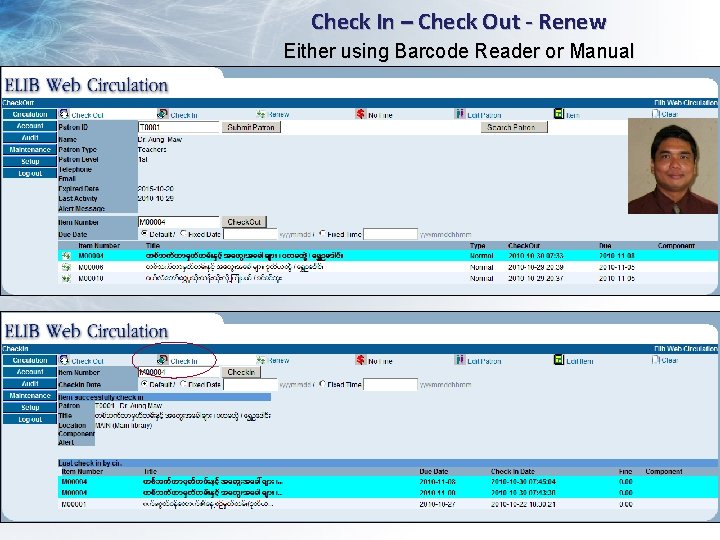Viewport: 720px width, 540px height.
Task: Click the Fixed Time text box on the CheckOut screen
Action: (x=390, y=234)
